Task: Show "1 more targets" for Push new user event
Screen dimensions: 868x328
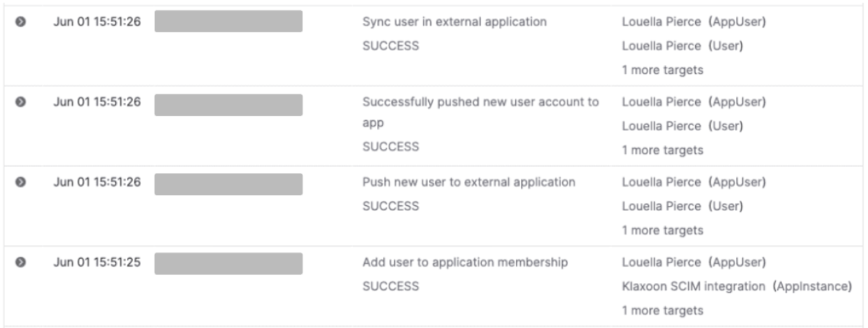Action: pyautogui.click(x=662, y=230)
